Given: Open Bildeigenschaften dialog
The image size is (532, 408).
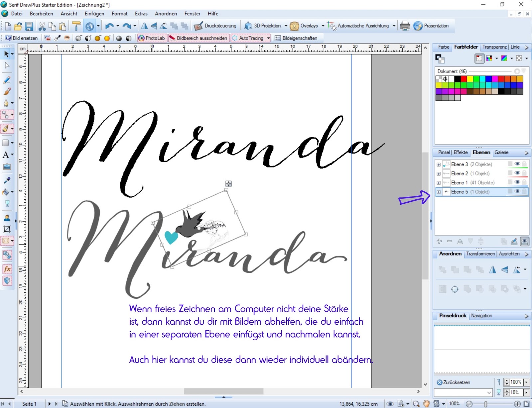Looking at the screenshot, I should coord(296,38).
